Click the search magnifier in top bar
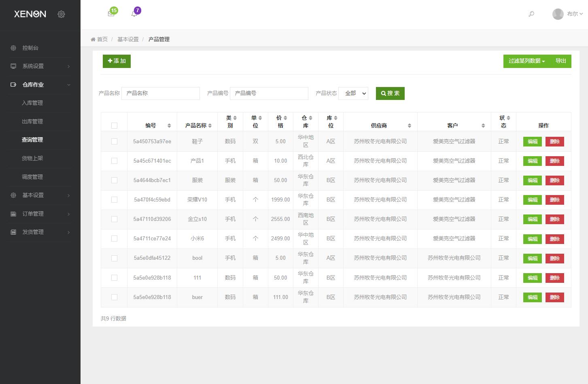The image size is (588, 384). tap(531, 14)
